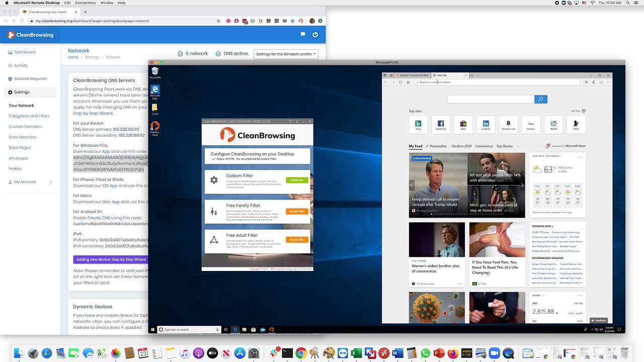
Task: Click the Home breadcrumb link
Action: [x=73, y=57]
